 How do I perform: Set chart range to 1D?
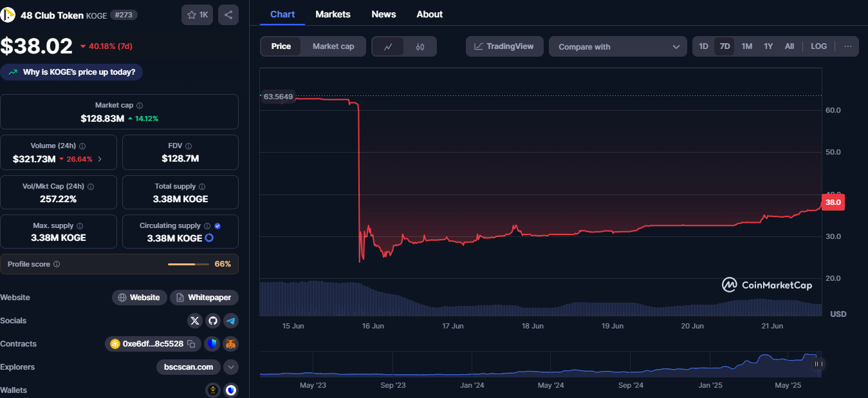point(703,46)
